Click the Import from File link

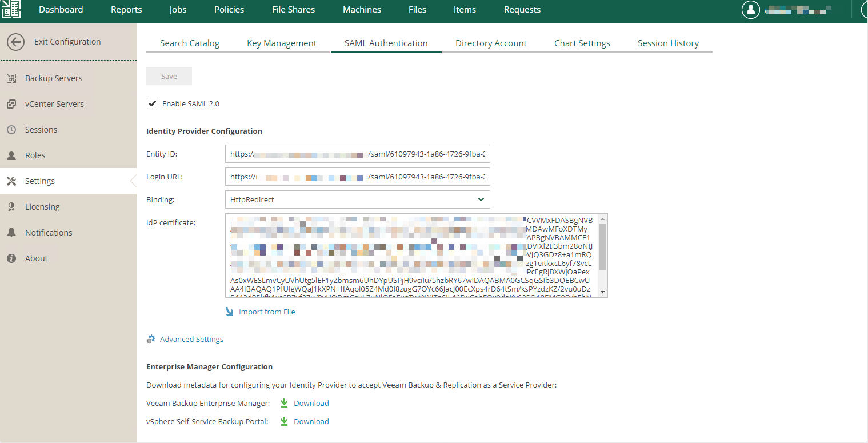click(x=267, y=312)
